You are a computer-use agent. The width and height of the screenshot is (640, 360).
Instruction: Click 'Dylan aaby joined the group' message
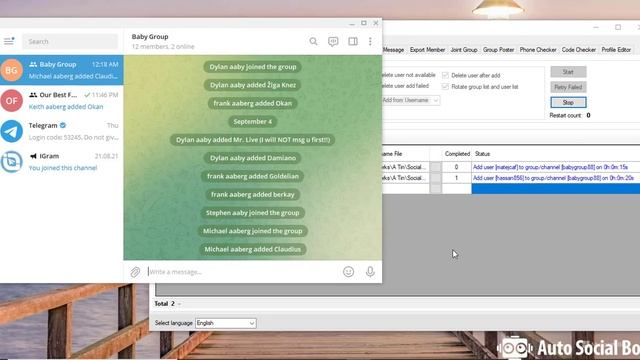[253, 67]
